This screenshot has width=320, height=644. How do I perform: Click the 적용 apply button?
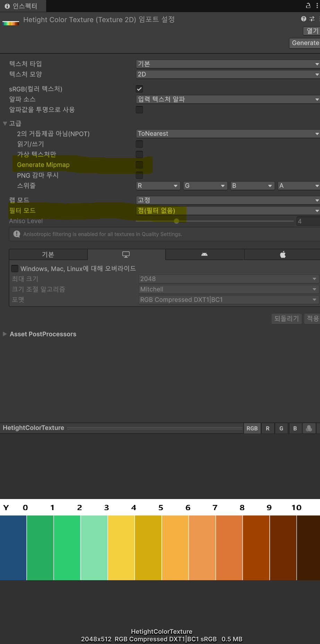pyautogui.click(x=312, y=318)
